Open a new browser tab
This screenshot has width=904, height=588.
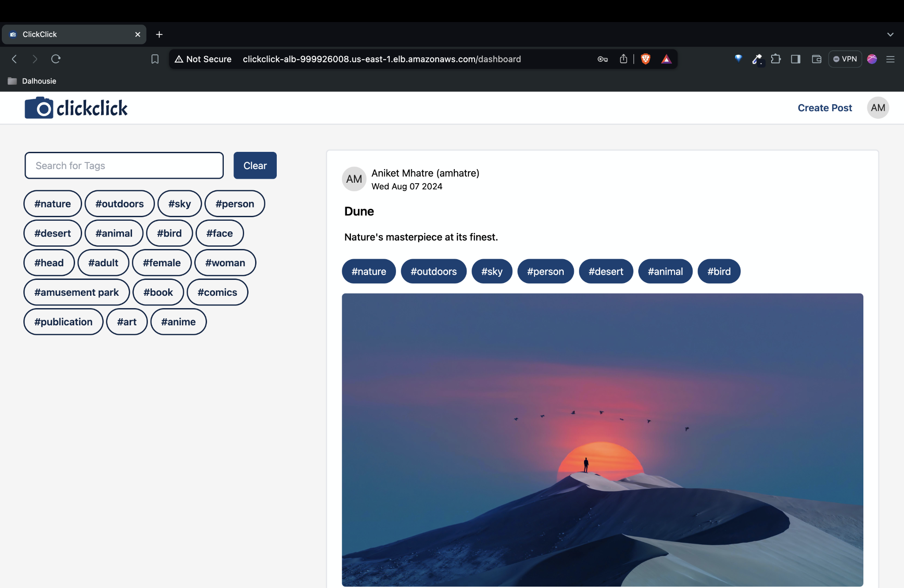159,34
